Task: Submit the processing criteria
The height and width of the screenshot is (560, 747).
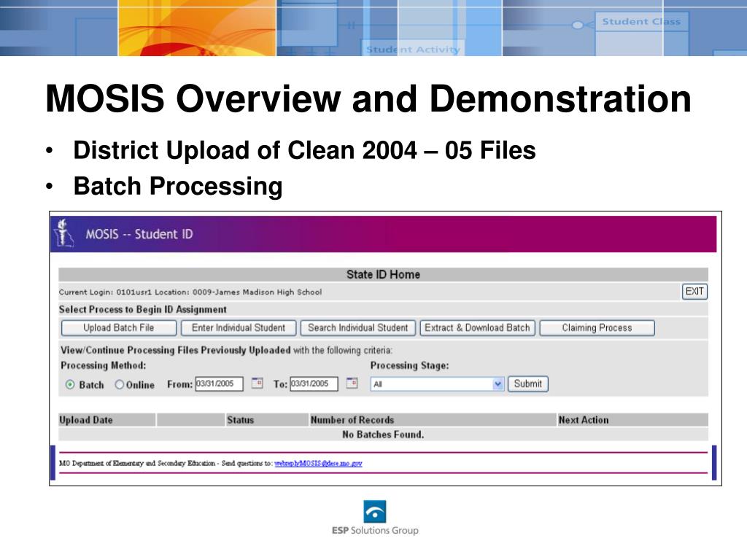Action: point(528,384)
